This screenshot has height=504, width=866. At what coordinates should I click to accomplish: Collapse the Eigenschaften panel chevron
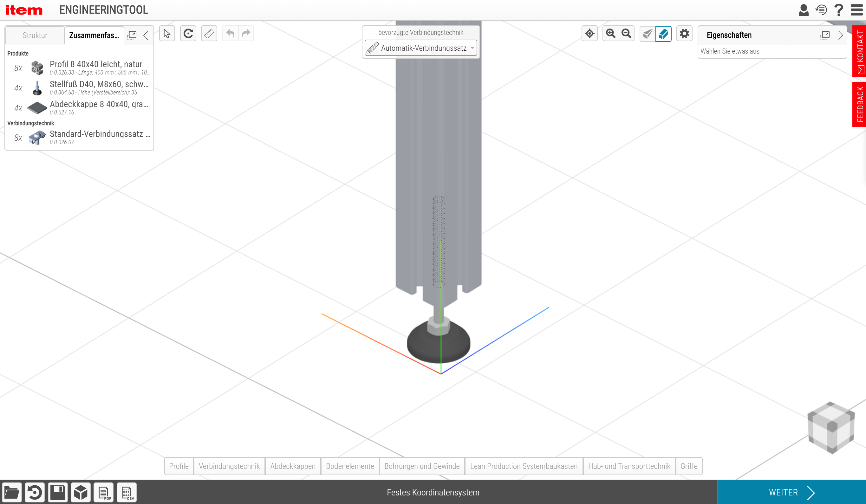[x=841, y=35]
